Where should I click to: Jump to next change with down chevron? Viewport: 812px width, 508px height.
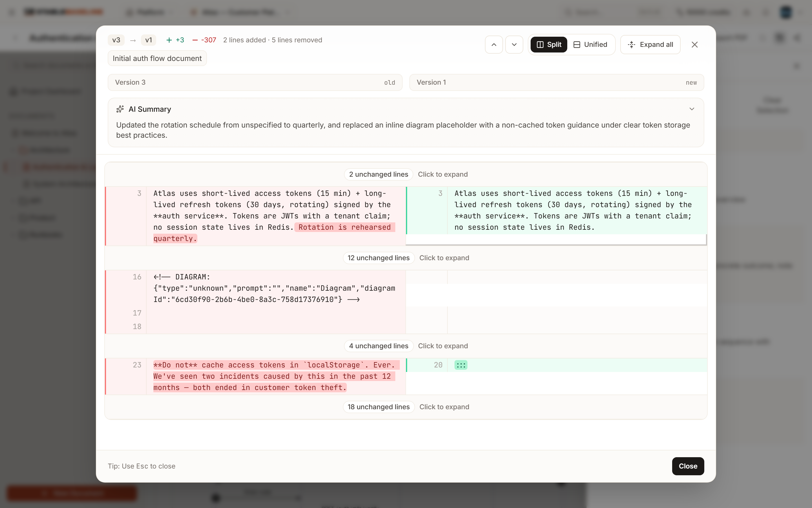pyautogui.click(x=514, y=45)
